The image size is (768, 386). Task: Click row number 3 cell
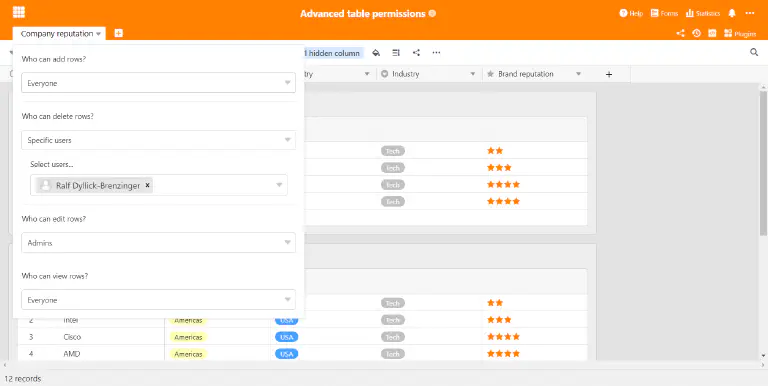(x=31, y=337)
